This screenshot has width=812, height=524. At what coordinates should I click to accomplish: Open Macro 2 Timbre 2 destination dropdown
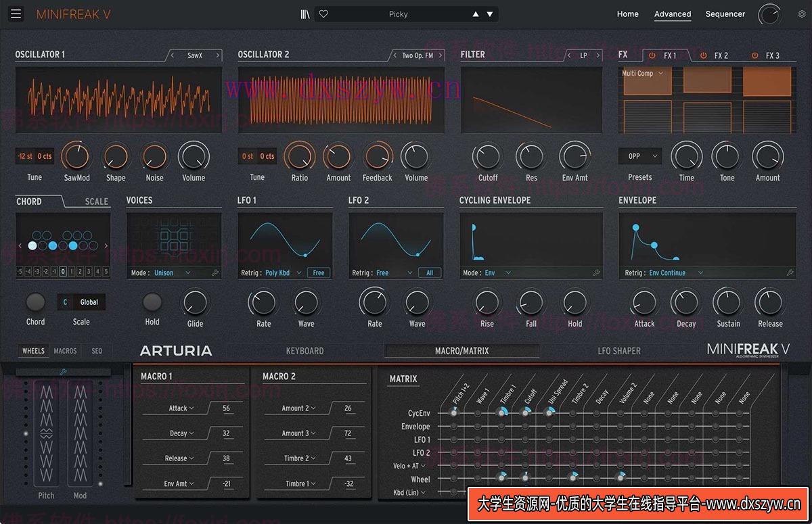pos(300,458)
